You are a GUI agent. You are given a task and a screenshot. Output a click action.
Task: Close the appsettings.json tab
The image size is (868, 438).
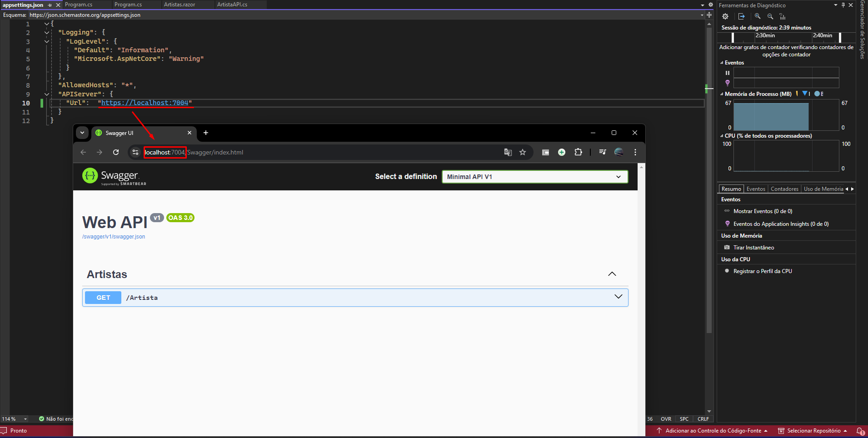coord(58,5)
